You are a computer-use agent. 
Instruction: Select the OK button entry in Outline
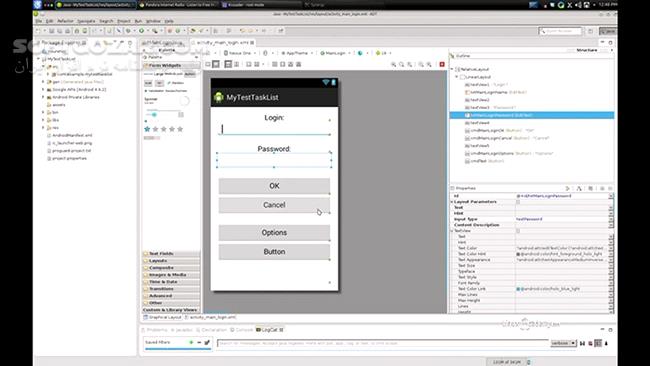500,131
